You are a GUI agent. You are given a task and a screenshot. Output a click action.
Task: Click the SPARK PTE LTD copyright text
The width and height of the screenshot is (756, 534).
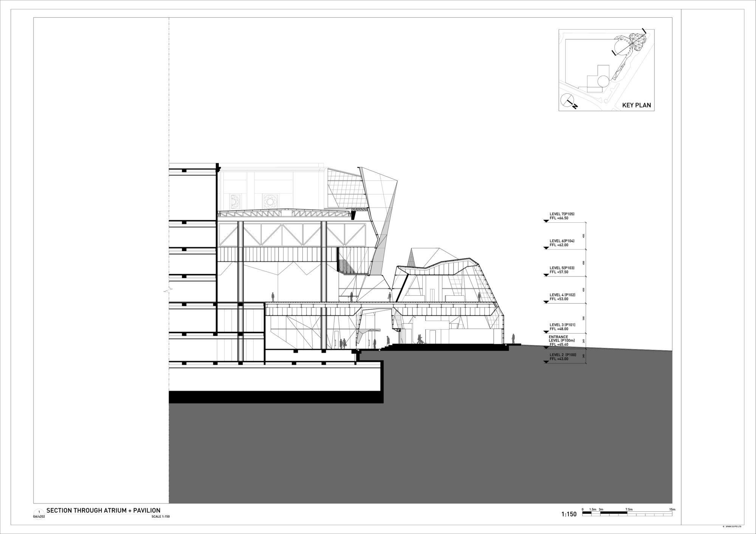point(732,526)
